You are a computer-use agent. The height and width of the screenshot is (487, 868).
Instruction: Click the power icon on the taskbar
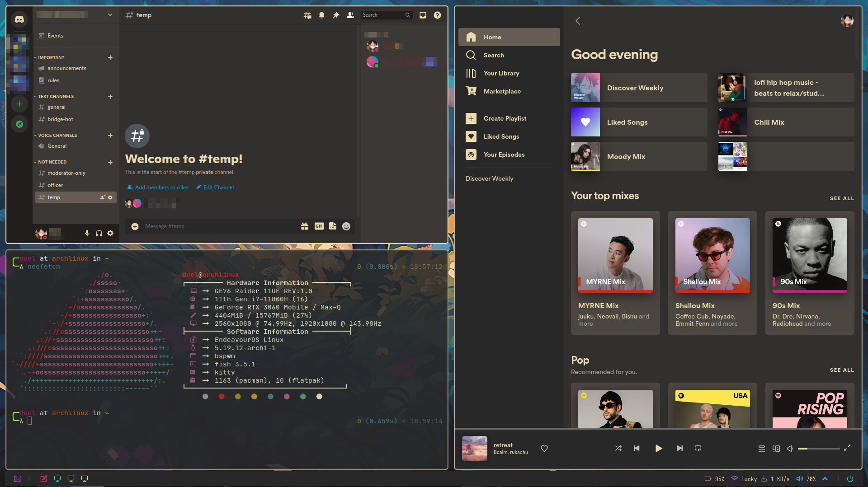pyautogui.click(x=850, y=479)
